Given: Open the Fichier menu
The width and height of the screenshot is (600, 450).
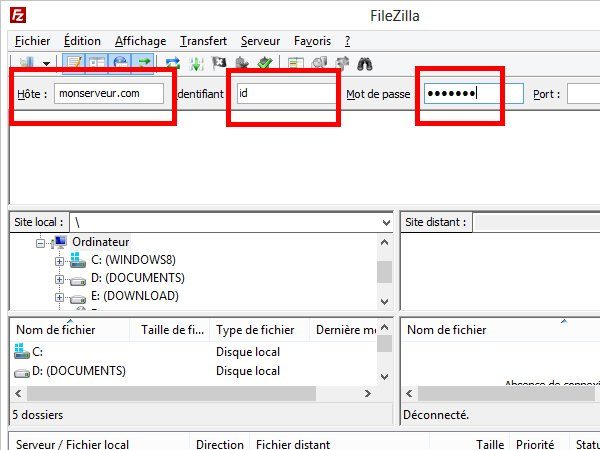Looking at the screenshot, I should pos(33,41).
